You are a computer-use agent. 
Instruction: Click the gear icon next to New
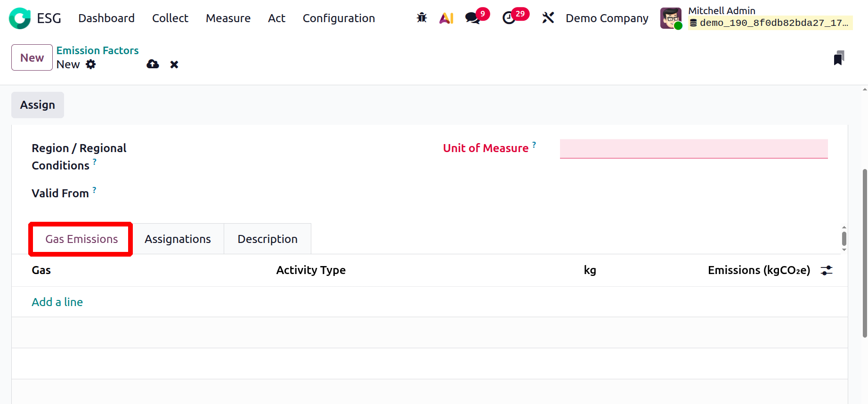click(91, 65)
